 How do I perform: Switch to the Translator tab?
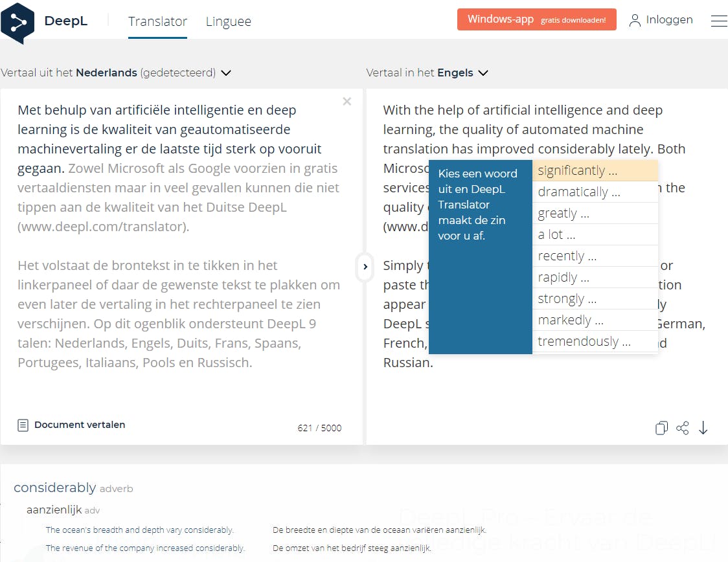point(157,21)
